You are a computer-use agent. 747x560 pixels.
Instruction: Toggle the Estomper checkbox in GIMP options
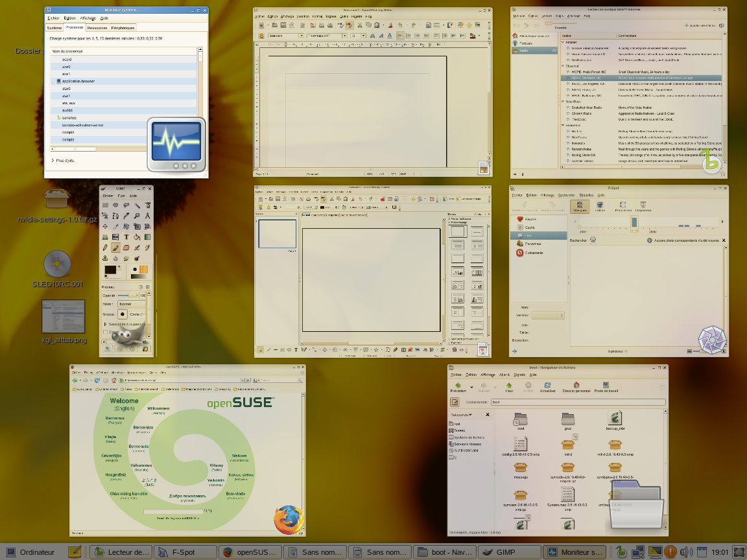[x=105, y=332]
